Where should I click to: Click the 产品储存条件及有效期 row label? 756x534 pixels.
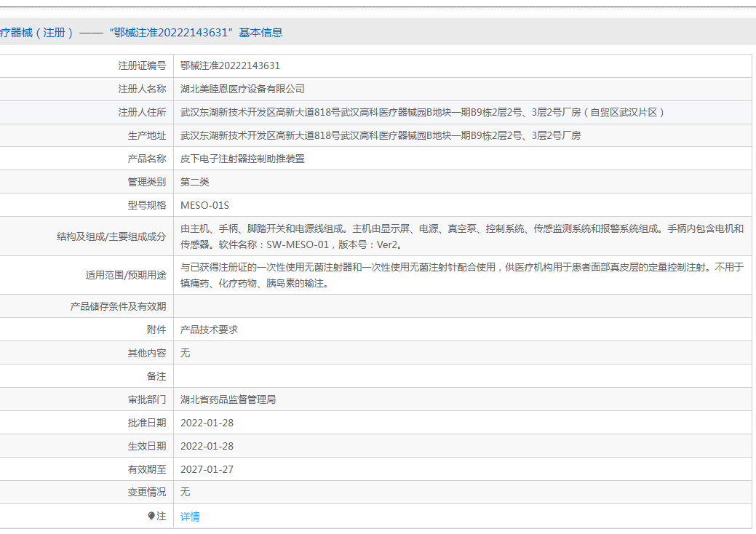tap(118, 306)
